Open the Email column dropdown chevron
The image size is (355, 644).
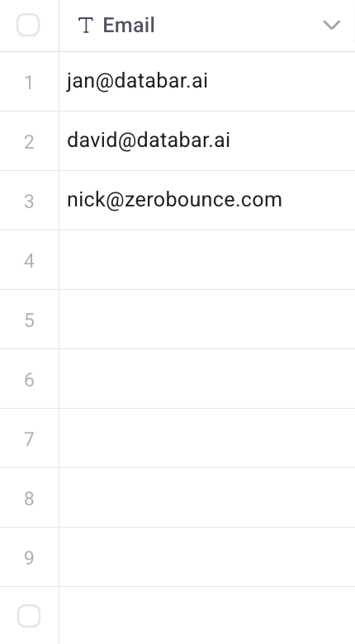[332, 25]
